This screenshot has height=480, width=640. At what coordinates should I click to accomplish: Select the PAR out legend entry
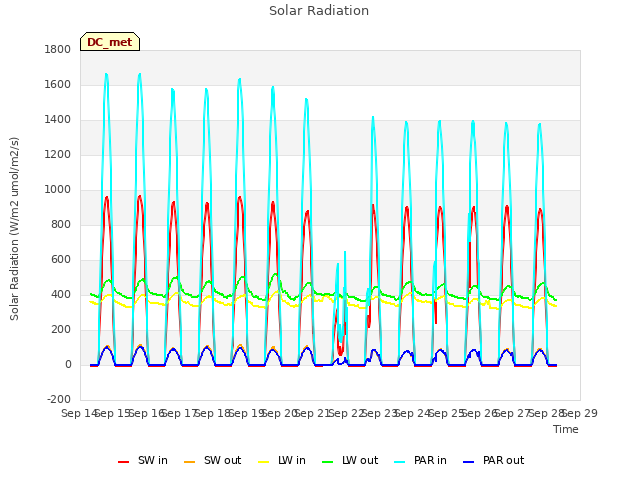pyautogui.click(x=493, y=461)
